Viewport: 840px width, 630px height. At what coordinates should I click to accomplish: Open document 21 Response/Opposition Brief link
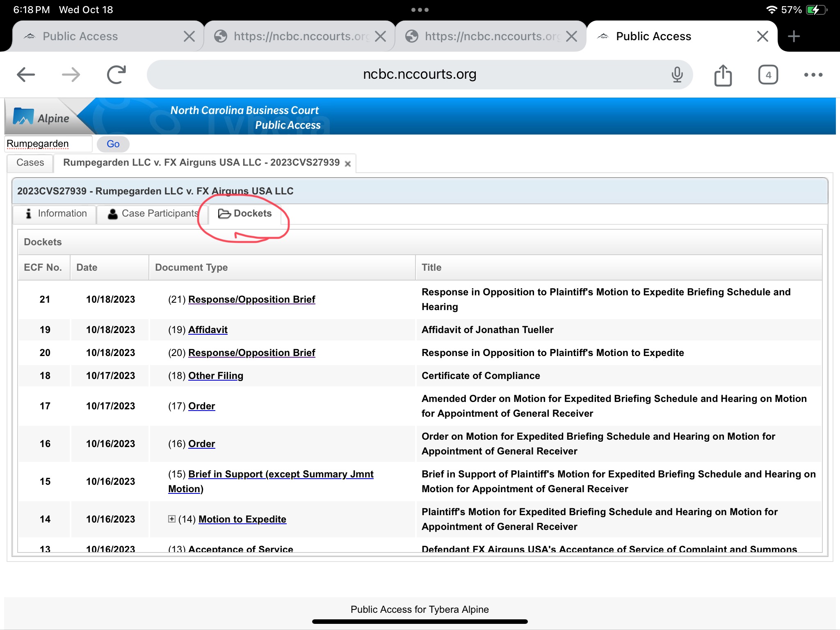click(251, 299)
